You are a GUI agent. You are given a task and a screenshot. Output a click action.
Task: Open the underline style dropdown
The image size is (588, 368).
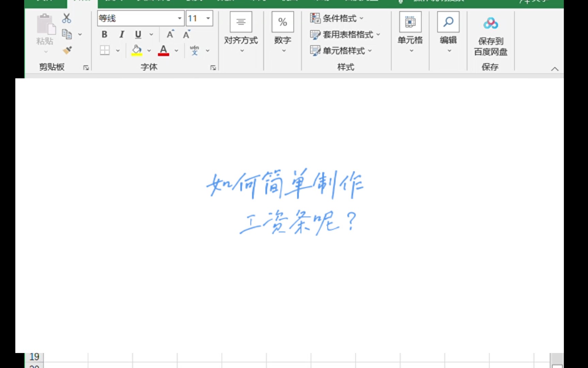[151, 34]
